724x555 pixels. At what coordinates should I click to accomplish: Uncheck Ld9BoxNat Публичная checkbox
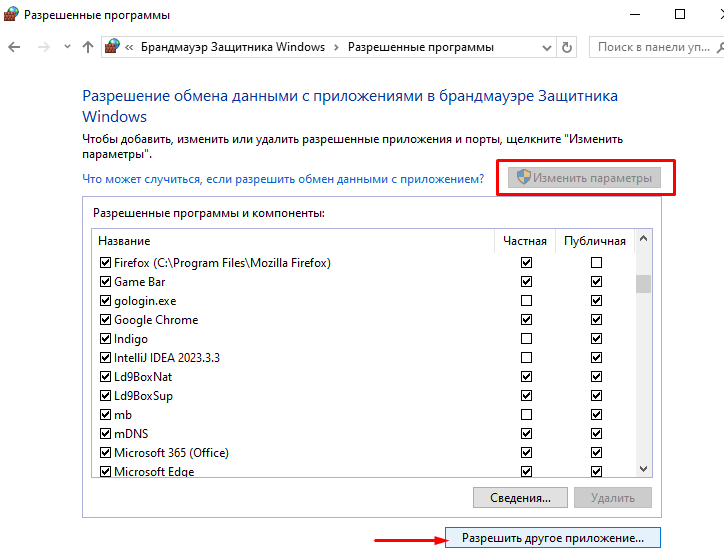pos(597,377)
